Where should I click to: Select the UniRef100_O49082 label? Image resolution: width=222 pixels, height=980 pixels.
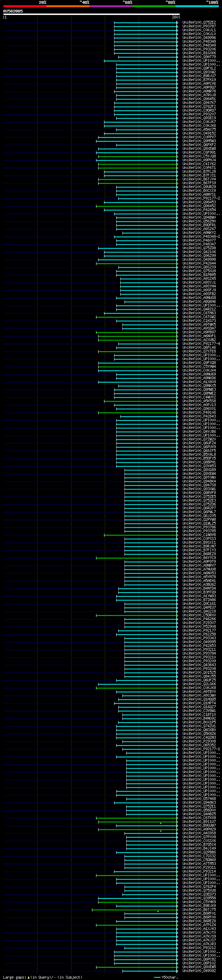(199, 971)
